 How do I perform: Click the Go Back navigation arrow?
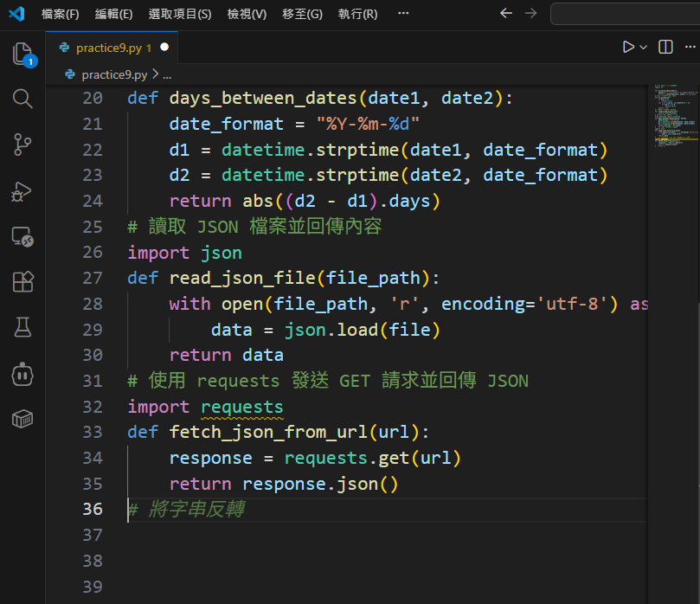506,14
